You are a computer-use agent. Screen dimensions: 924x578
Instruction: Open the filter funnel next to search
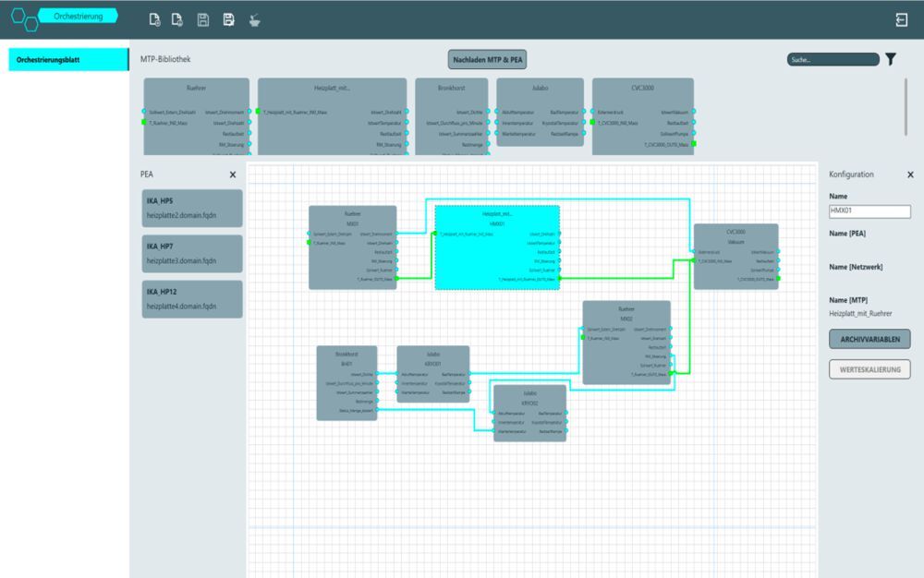coord(891,59)
